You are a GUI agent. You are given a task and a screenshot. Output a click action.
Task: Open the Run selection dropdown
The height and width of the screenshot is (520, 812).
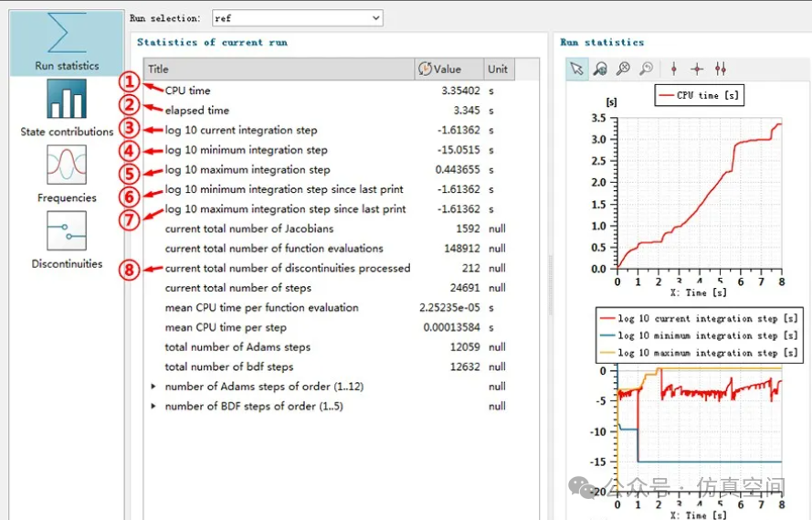(x=296, y=18)
